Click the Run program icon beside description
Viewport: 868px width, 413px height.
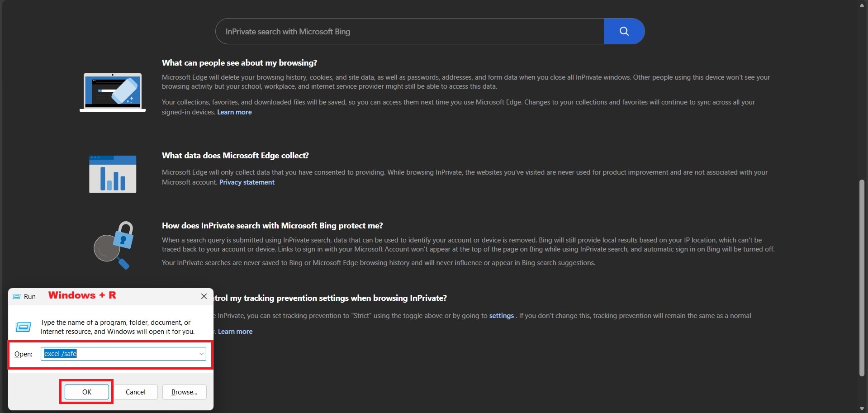tap(23, 327)
